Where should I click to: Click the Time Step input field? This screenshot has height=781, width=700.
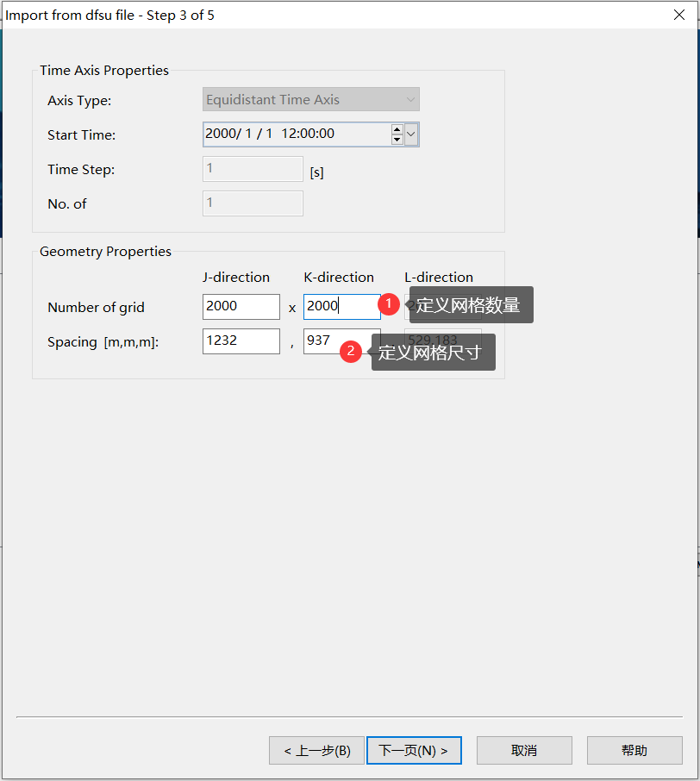pyautogui.click(x=253, y=169)
